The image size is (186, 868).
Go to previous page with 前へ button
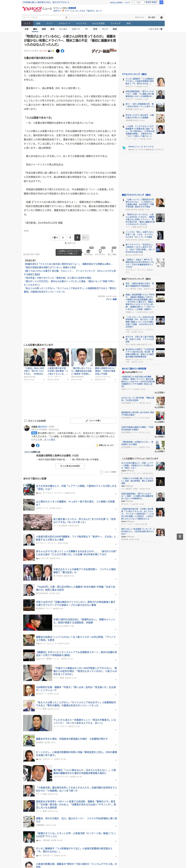(55, 237)
